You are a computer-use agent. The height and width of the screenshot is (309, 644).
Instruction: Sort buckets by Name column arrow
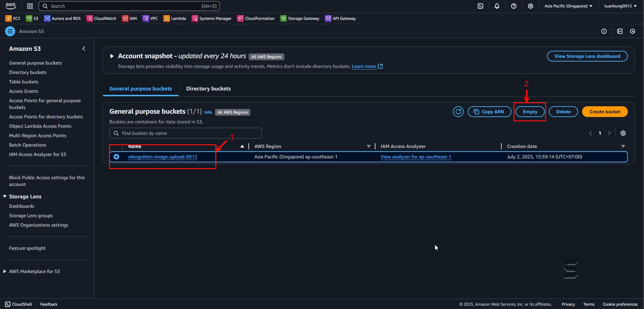pos(242,146)
